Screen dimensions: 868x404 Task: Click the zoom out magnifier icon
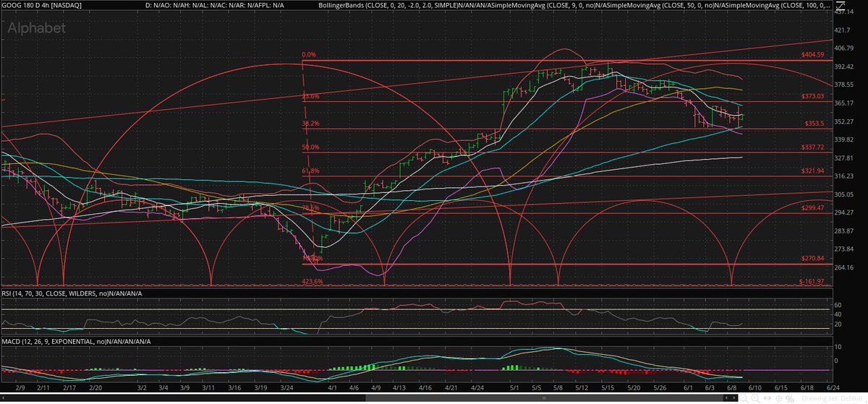click(744, 398)
